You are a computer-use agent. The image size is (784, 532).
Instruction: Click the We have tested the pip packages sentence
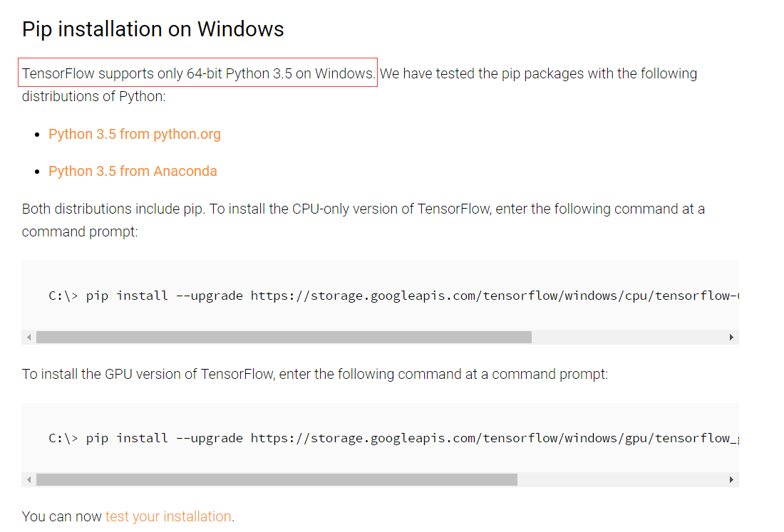click(359, 85)
